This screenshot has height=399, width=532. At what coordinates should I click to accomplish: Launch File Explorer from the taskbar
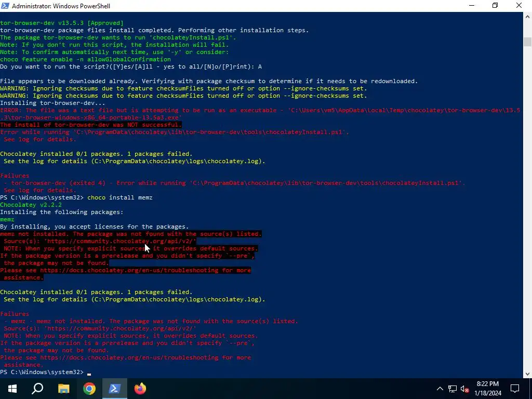point(63,389)
